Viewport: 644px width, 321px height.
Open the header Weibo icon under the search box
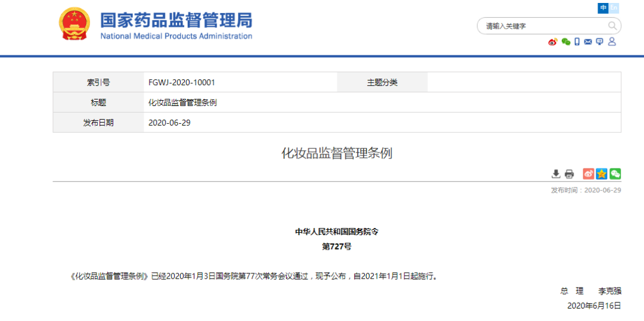[553, 42]
